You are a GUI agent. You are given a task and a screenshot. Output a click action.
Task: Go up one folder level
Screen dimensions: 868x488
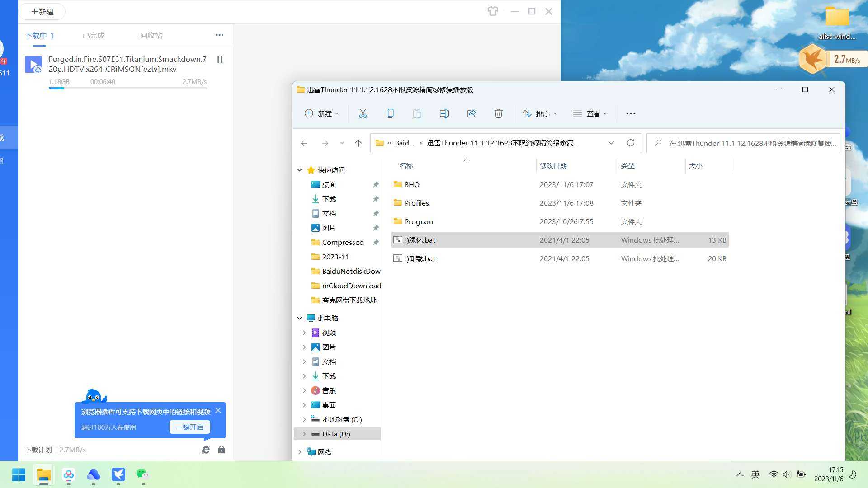358,143
